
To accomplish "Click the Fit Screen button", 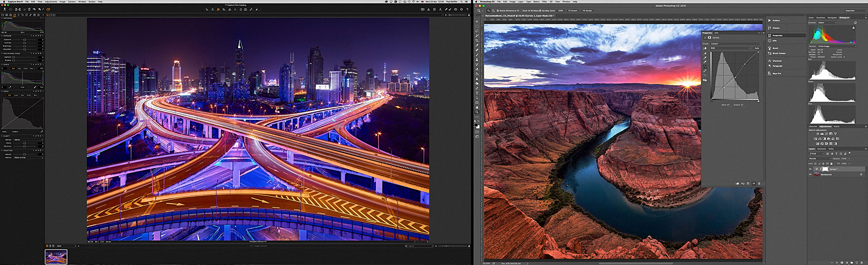I will 572,11.
